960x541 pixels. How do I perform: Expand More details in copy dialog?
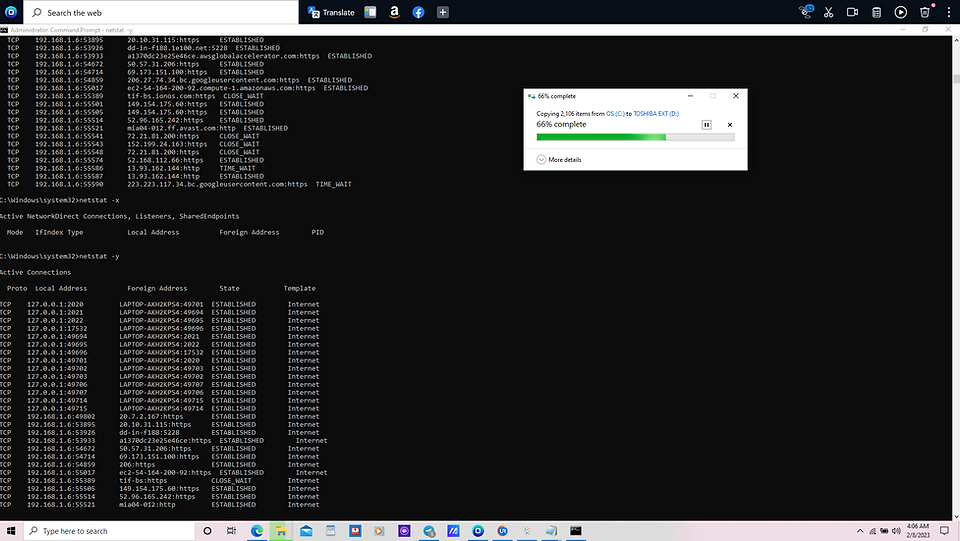click(x=559, y=160)
